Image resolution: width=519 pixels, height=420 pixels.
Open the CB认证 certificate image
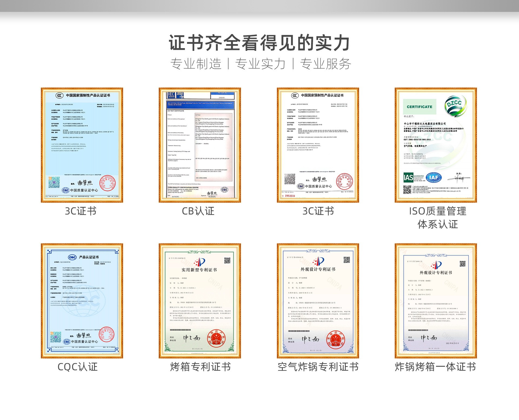[x=200, y=145]
